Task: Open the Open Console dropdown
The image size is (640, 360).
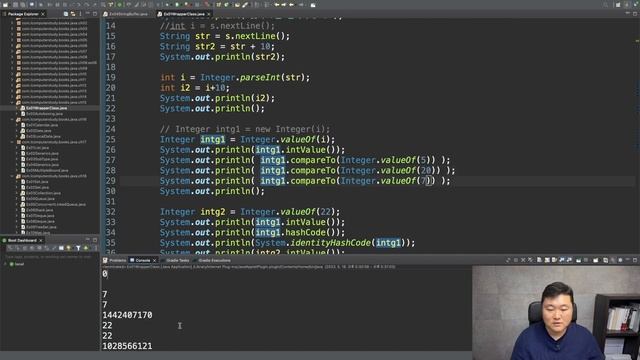Action: 596,260
